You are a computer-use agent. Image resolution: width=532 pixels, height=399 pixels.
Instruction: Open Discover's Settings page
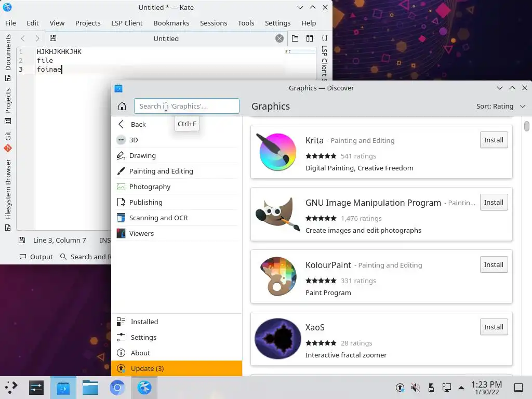coord(177,337)
